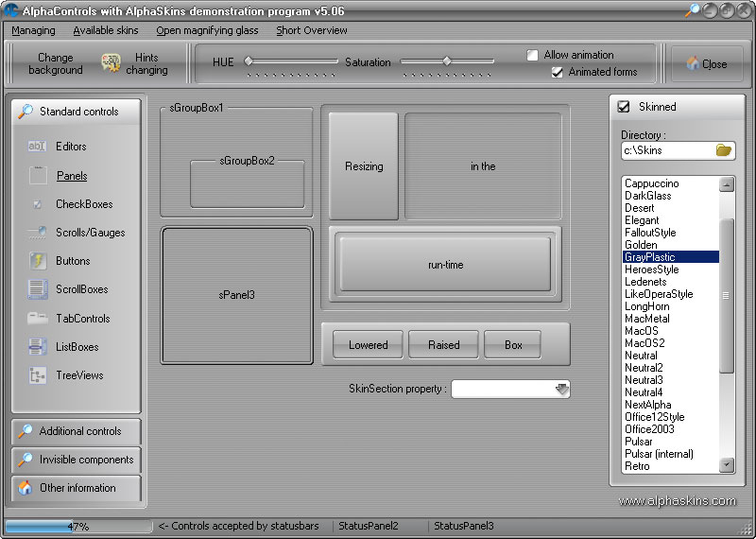Open the SkinSection property dropdown
The width and height of the screenshot is (756, 539).
click(x=561, y=389)
